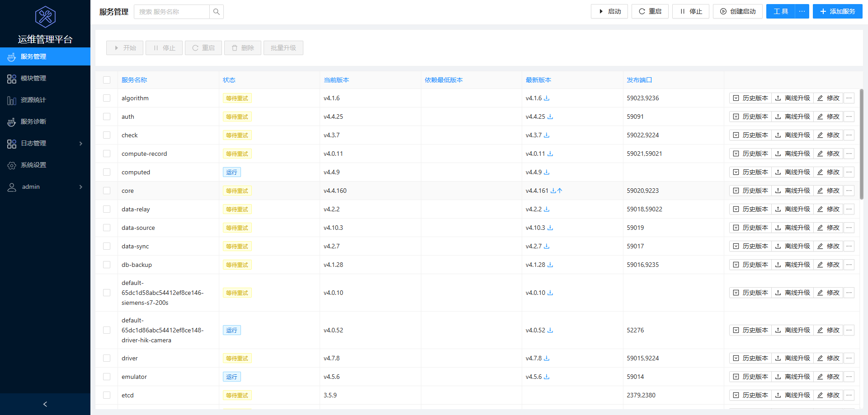
Task: Tick the checkbox for the algorithm service
Action: (x=107, y=98)
